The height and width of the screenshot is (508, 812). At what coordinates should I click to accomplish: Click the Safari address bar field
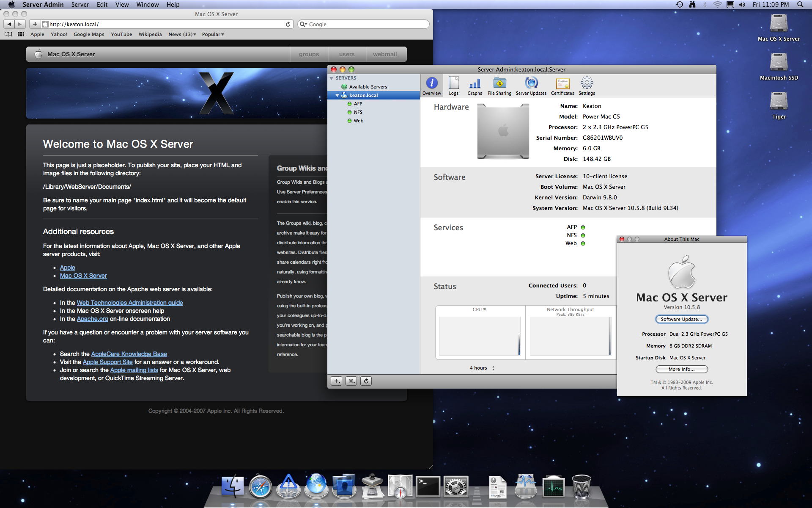click(165, 24)
